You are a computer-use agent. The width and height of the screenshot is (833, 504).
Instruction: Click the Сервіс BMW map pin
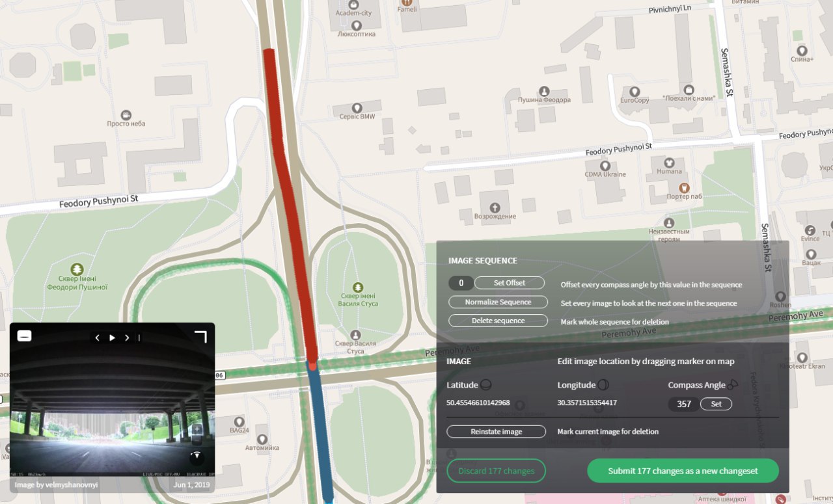357,107
